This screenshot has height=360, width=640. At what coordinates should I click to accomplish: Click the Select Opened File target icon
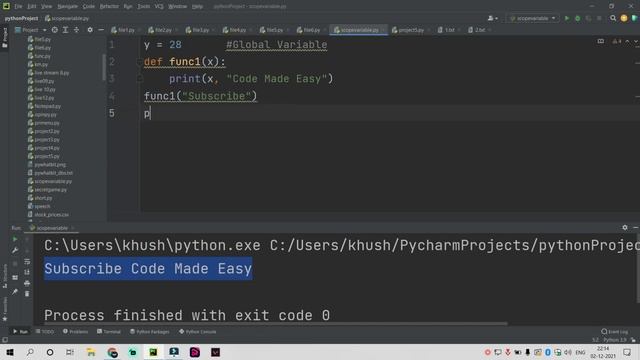54,30
